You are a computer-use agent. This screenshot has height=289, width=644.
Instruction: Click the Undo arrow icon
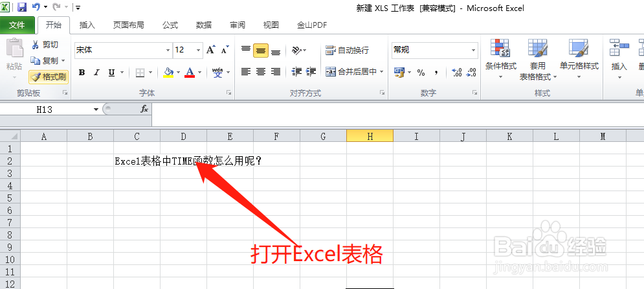coord(36,7)
